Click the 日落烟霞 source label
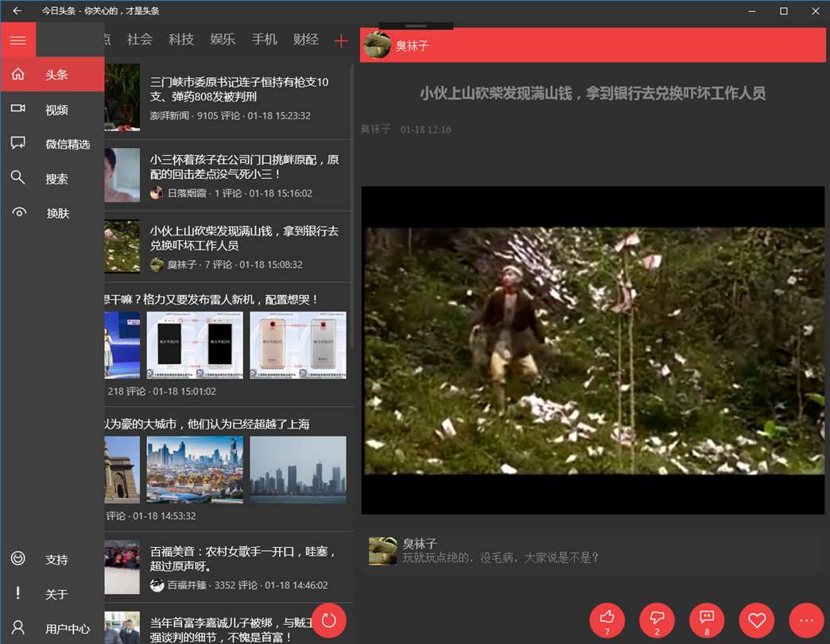Image resolution: width=830 pixels, height=644 pixels. click(x=187, y=193)
